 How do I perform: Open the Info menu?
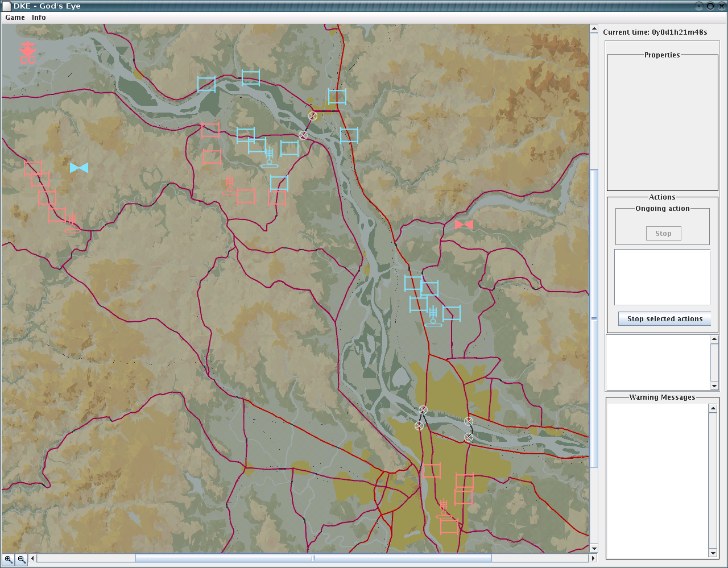pos(39,18)
